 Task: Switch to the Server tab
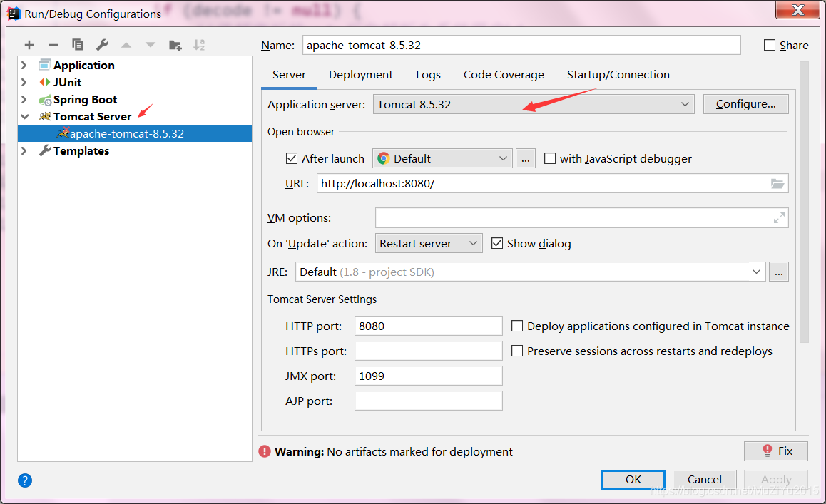coord(289,75)
